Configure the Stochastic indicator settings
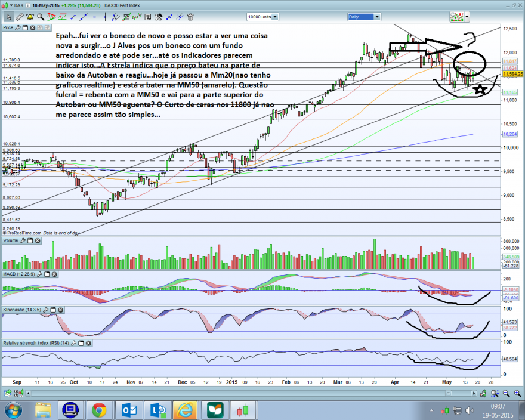 (x=45, y=310)
